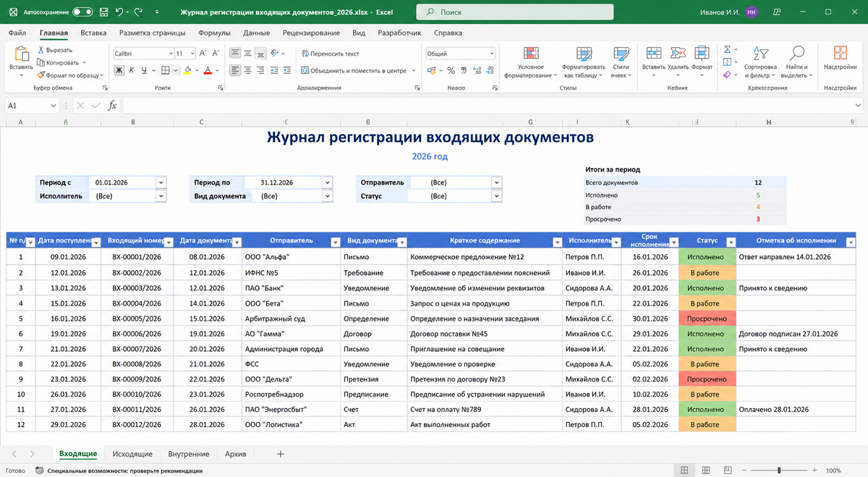
Task: Click the Clear eraser icon
Action: pos(728,75)
